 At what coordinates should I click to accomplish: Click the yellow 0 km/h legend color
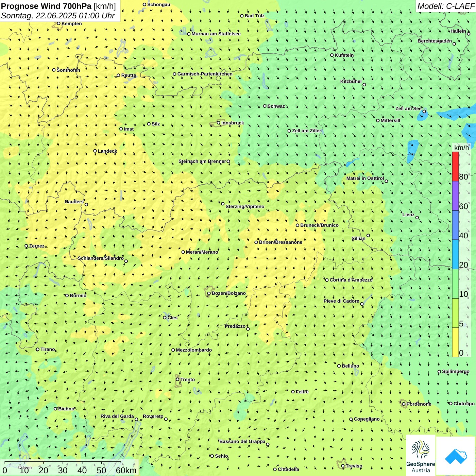point(455,342)
